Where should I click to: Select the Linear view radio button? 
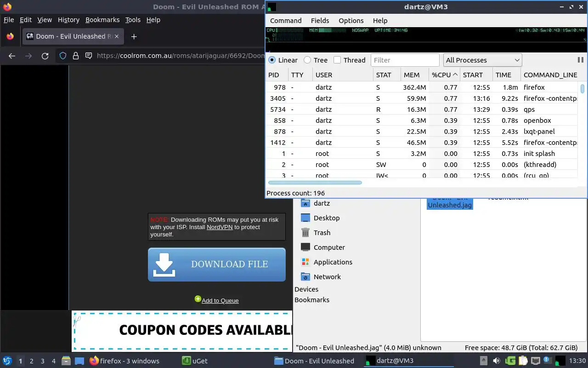click(x=283, y=60)
